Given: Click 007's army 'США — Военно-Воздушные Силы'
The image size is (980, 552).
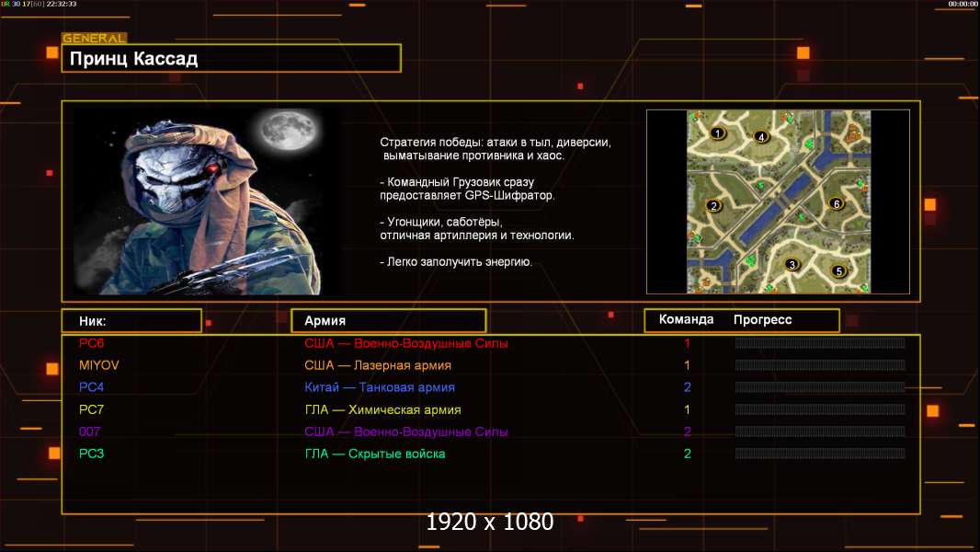Looking at the screenshot, I should pos(406,431).
